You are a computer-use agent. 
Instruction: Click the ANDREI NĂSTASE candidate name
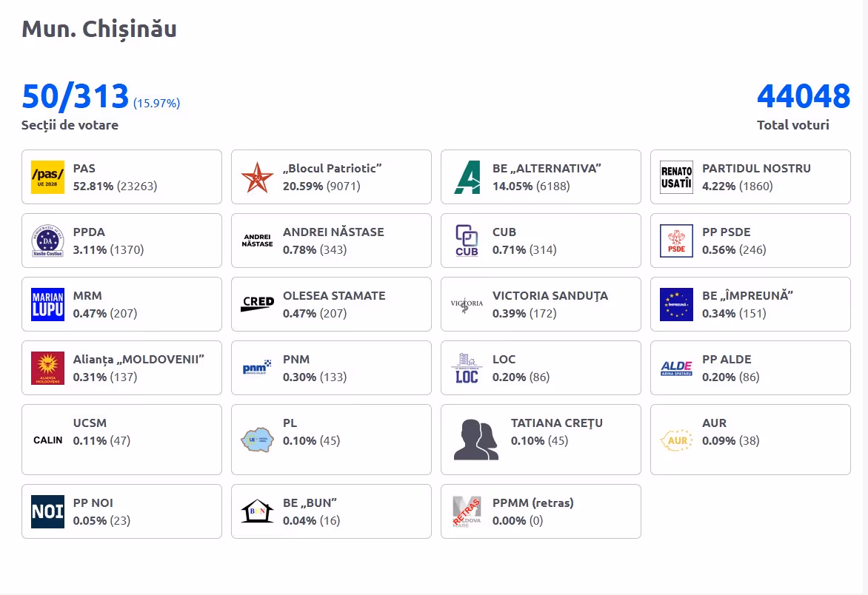334,232
